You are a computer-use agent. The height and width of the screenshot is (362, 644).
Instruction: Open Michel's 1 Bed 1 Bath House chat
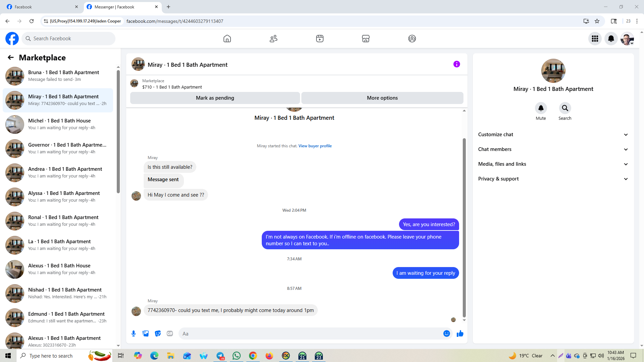[58, 124]
